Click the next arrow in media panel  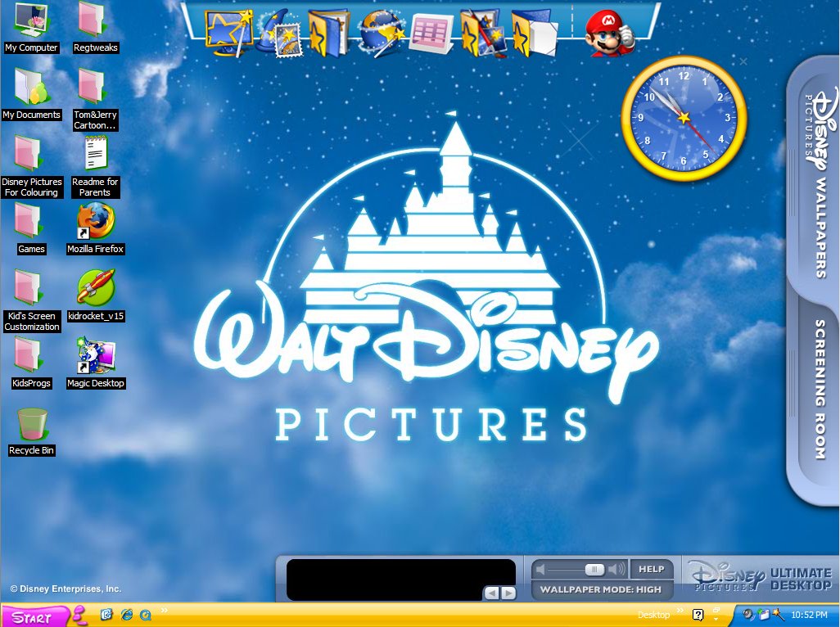tap(508, 593)
